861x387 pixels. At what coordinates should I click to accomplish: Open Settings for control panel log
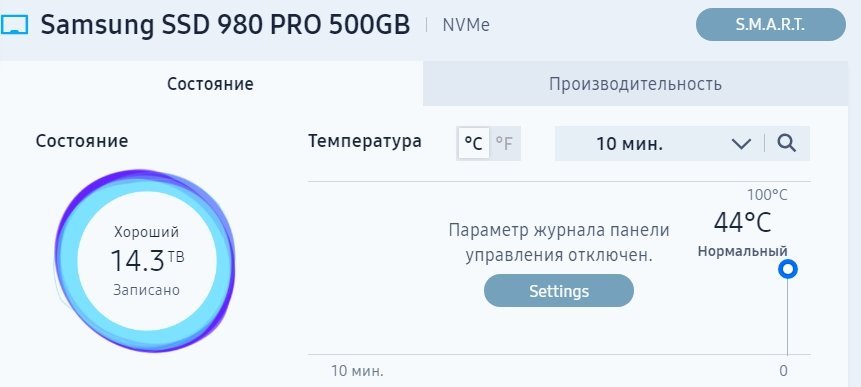tap(558, 290)
